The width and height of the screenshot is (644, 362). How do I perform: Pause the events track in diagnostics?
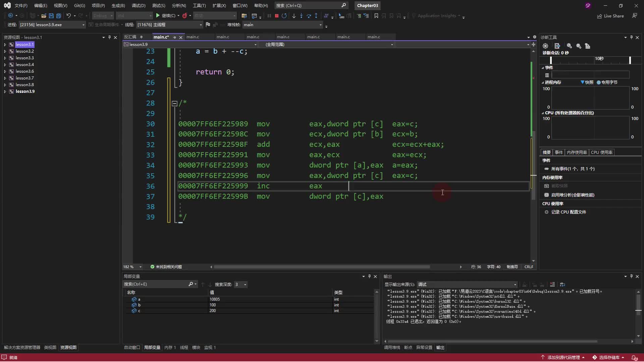547,75
